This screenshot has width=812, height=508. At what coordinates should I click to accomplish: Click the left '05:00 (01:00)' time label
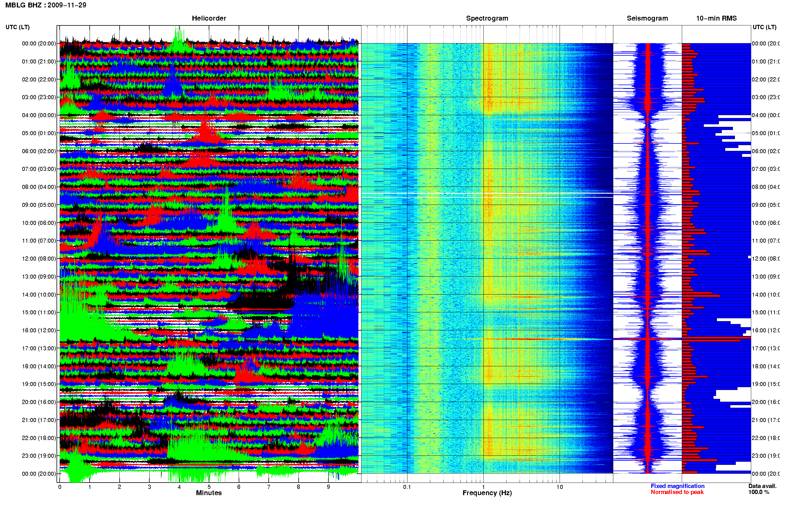39,133
